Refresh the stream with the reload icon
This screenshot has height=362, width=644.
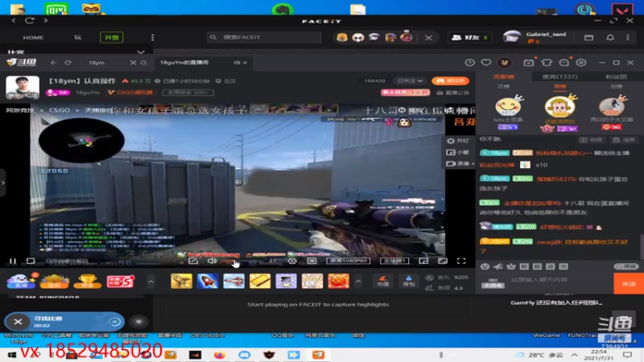(x=31, y=261)
